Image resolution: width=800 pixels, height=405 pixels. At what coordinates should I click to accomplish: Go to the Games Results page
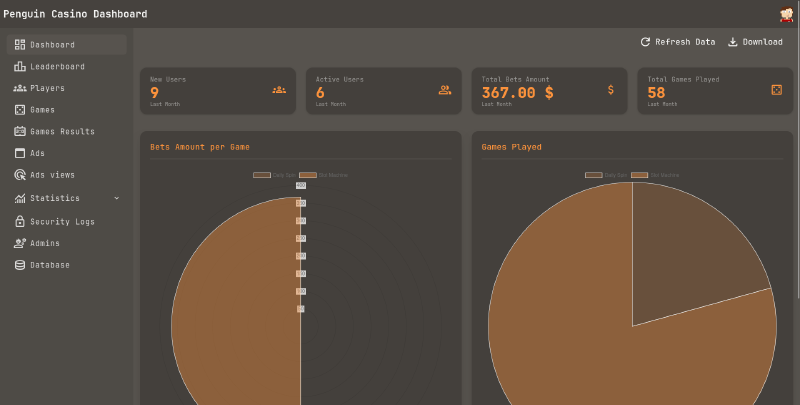(62, 131)
